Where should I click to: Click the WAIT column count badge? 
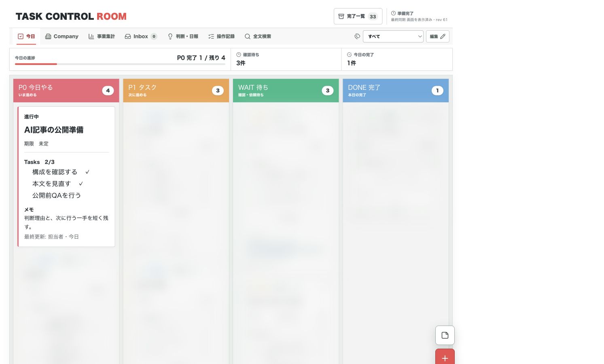click(x=328, y=91)
